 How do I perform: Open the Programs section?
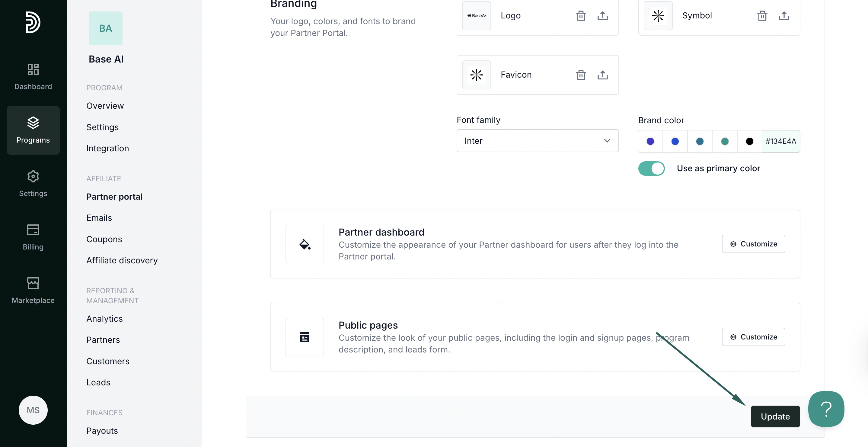pyautogui.click(x=33, y=130)
